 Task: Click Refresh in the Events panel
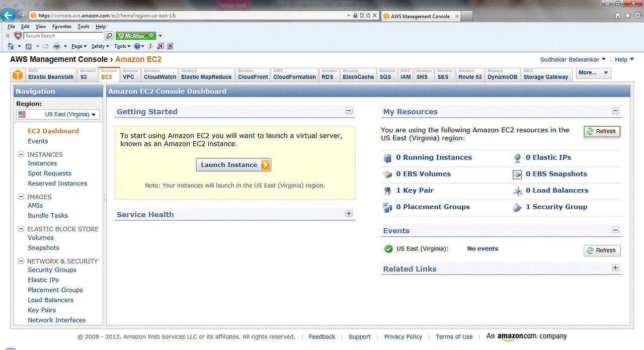602,250
